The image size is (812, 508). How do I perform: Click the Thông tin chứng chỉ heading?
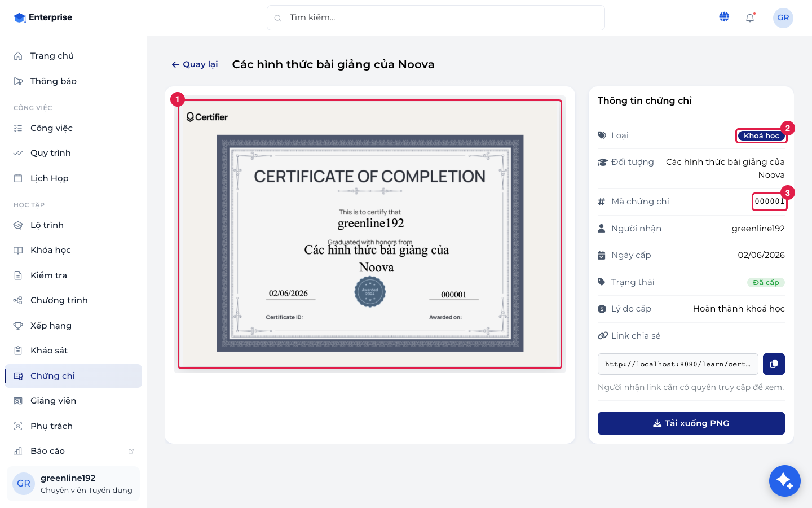pyautogui.click(x=645, y=100)
